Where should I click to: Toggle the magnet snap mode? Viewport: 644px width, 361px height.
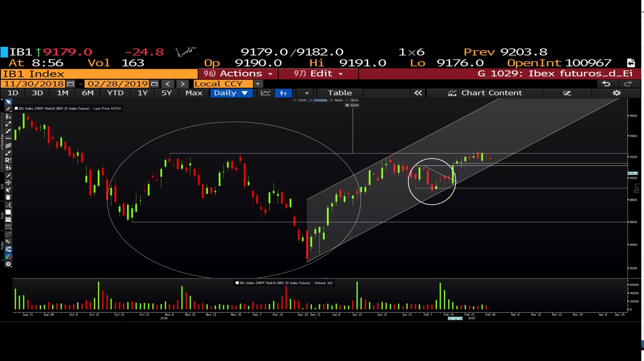(x=8, y=249)
